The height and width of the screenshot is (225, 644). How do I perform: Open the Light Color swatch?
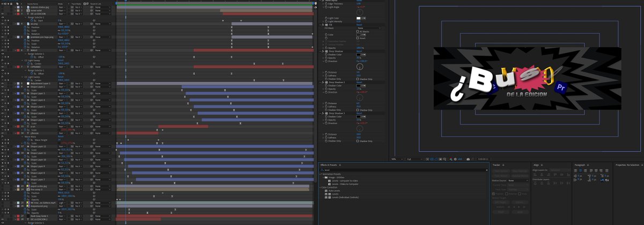click(x=358, y=18)
